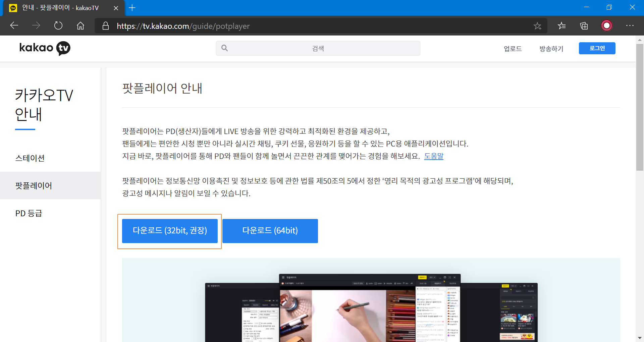Click the 팟플레이어 안내 page heading

[x=162, y=88]
